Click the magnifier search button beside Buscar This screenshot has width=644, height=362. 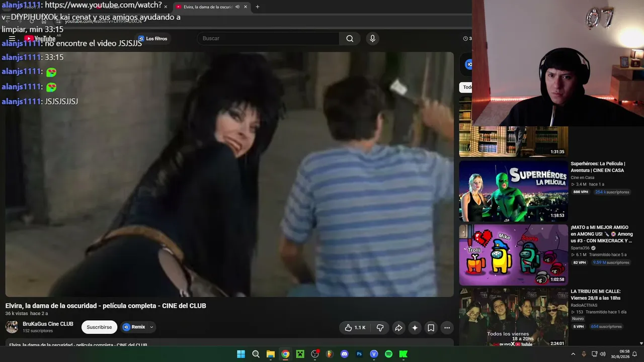[x=350, y=39]
